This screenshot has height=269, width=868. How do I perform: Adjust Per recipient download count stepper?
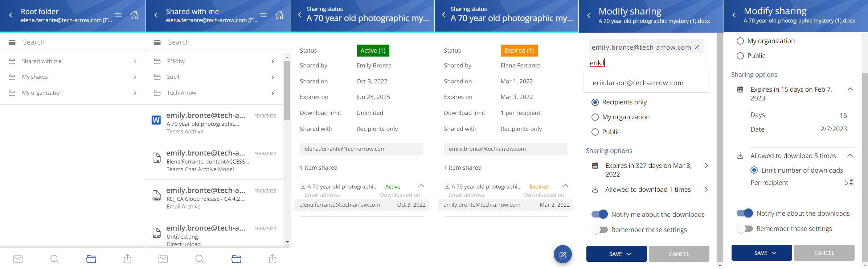851,182
